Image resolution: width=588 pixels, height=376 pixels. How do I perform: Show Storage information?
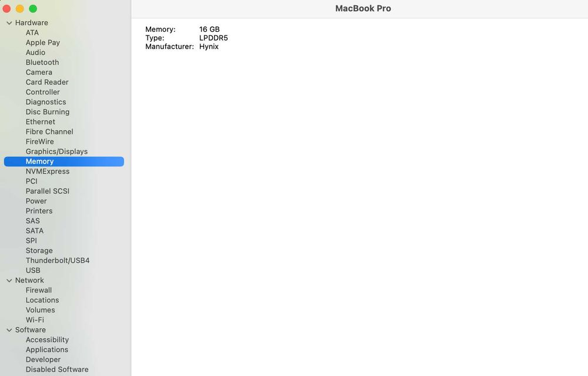point(39,251)
